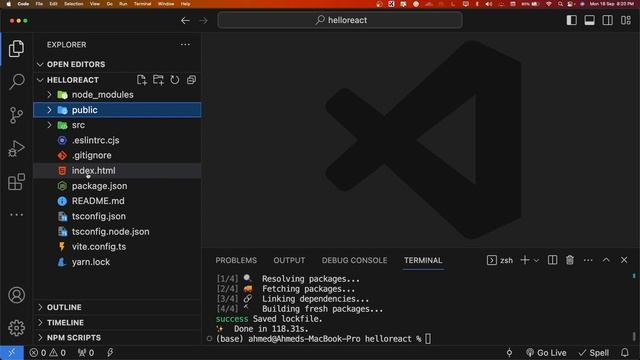
Task: Go back with the left arrow
Action: 185,20
